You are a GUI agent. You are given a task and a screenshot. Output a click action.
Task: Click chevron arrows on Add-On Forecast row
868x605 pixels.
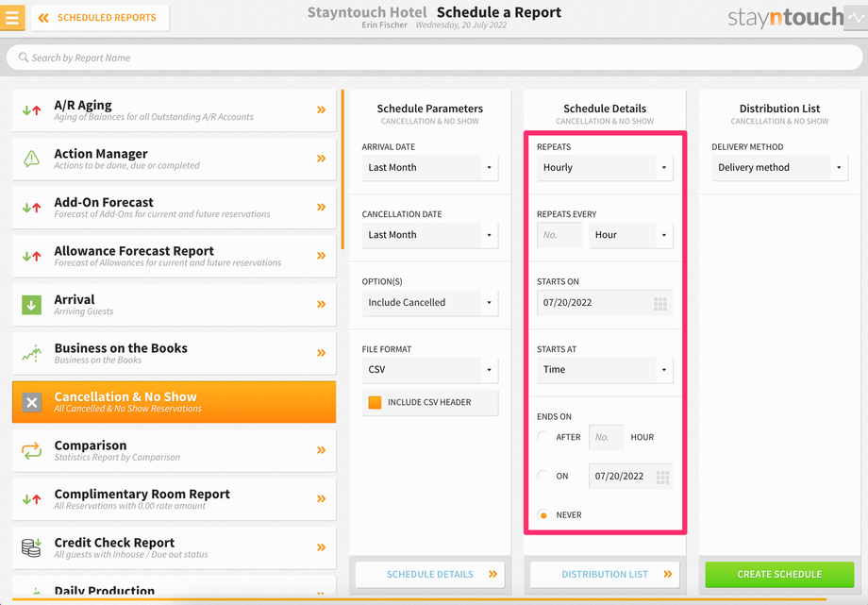(321, 208)
